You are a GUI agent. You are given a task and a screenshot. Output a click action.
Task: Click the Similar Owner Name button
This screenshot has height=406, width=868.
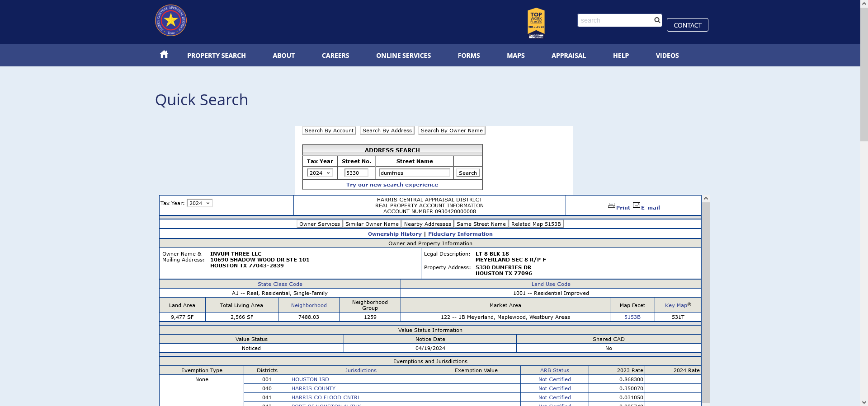(372, 224)
